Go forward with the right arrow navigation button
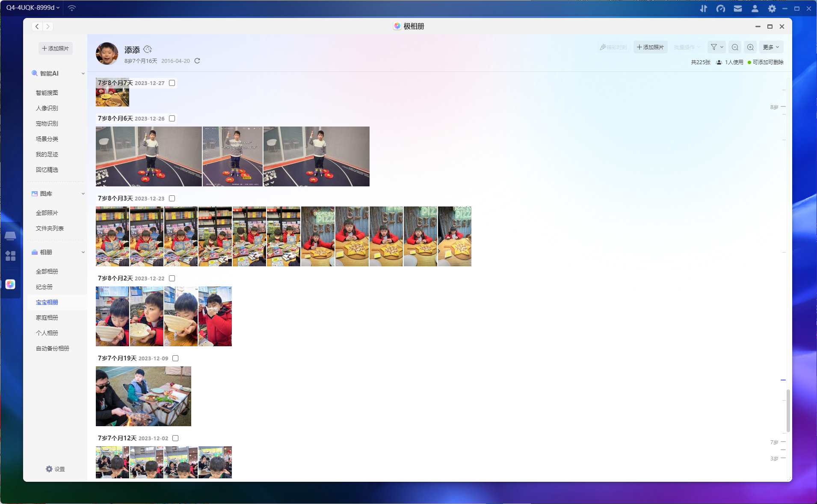This screenshot has height=504, width=817. point(48,27)
